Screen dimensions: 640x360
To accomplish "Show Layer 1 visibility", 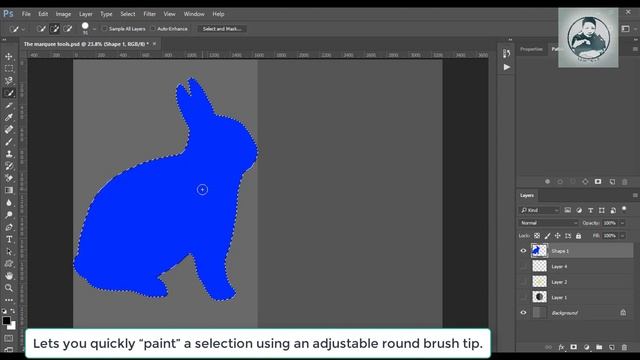I will point(523,297).
